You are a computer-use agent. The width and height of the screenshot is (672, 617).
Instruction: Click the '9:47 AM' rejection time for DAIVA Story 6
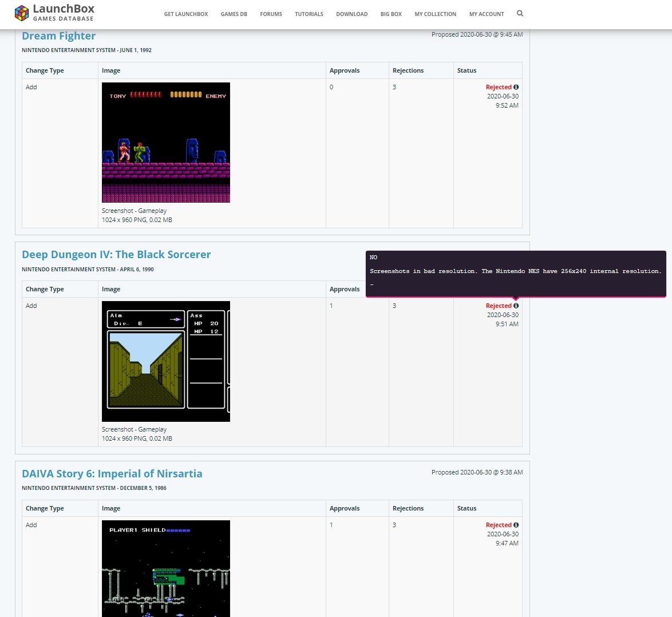[507, 543]
